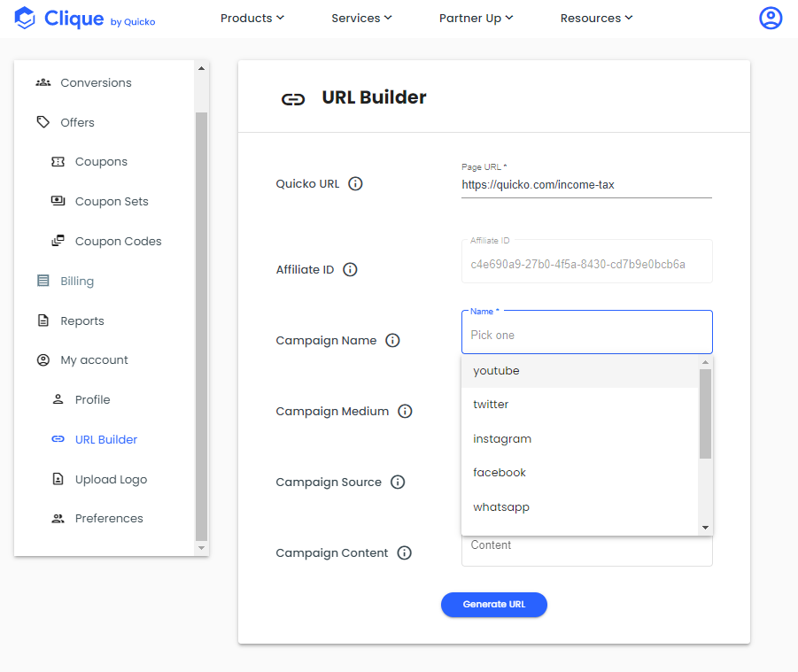This screenshot has height=672, width=798.
Task: Show info for Campaign Medium
Action: tap(405, 411)
